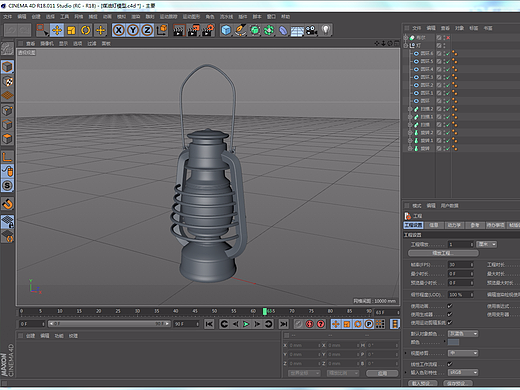The height and width of the screenshot is (390, 520).
Task: Go to start of animation button
Action: [209, 324]
